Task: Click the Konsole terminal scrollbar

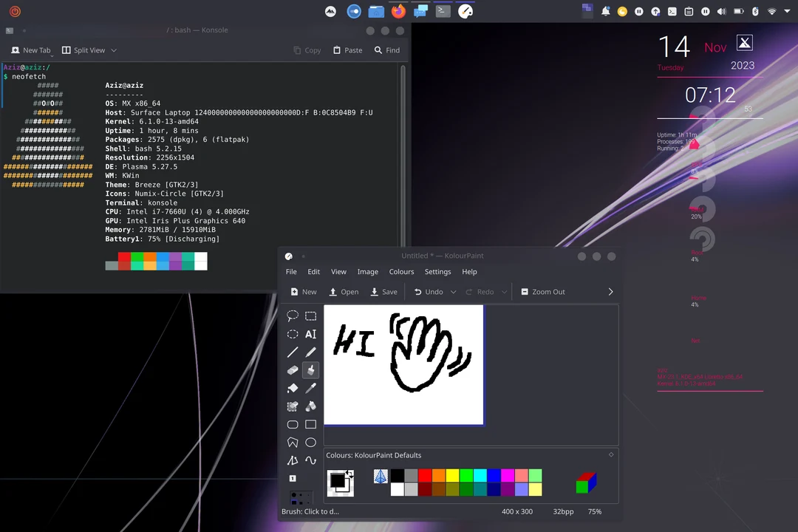Action: coord(402,148)
